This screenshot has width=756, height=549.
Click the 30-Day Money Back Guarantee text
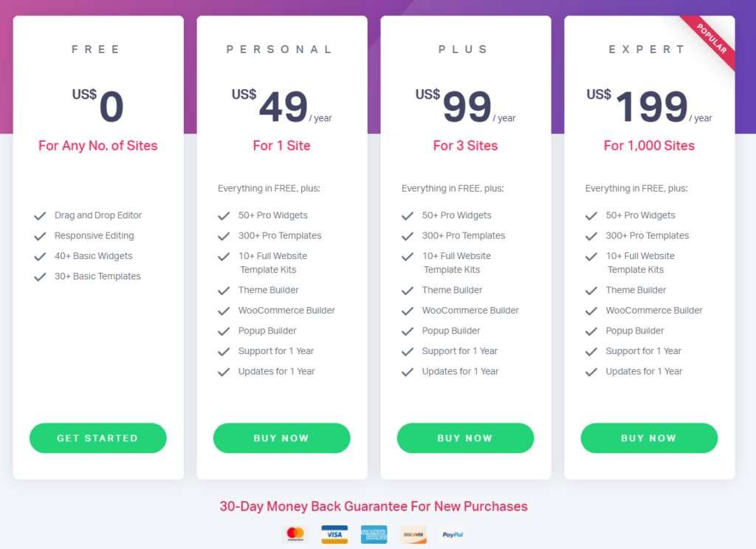coord(374,506)
